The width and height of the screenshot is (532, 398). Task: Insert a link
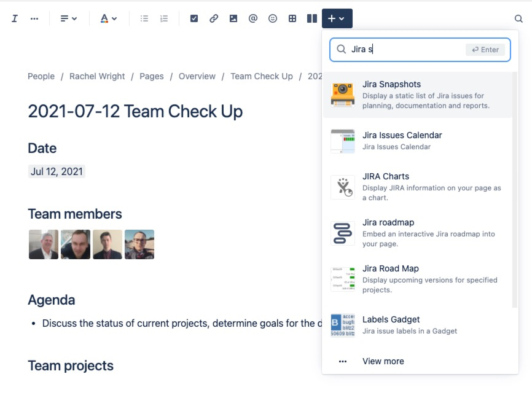pos(214,18)
